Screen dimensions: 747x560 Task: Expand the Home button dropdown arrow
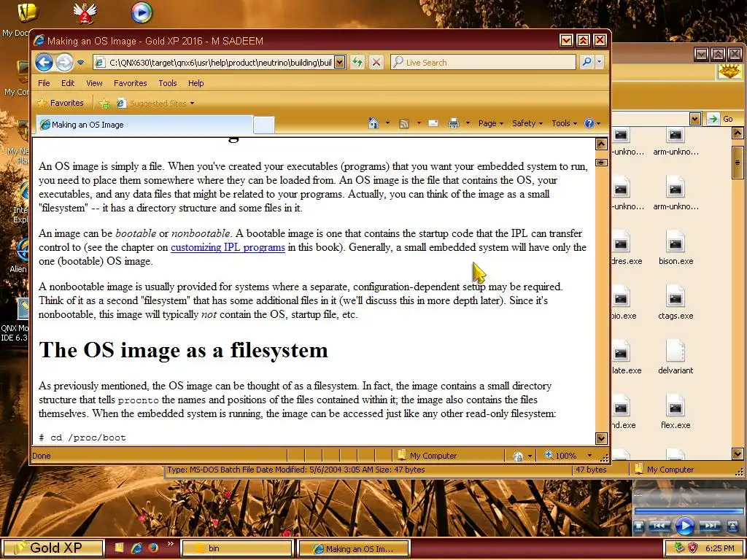[387, 123]
